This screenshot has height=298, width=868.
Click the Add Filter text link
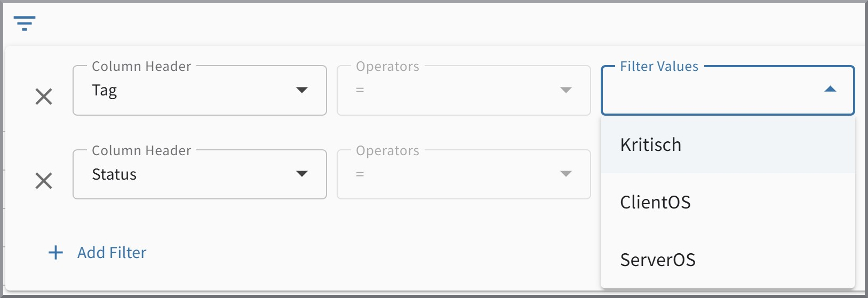pyautogui.click(x=112, y=253)
